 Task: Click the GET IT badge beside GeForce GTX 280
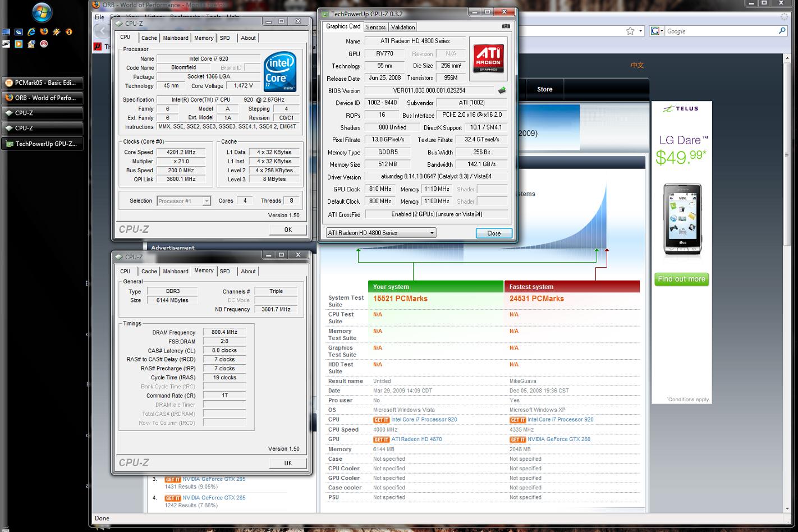[517, 439]
